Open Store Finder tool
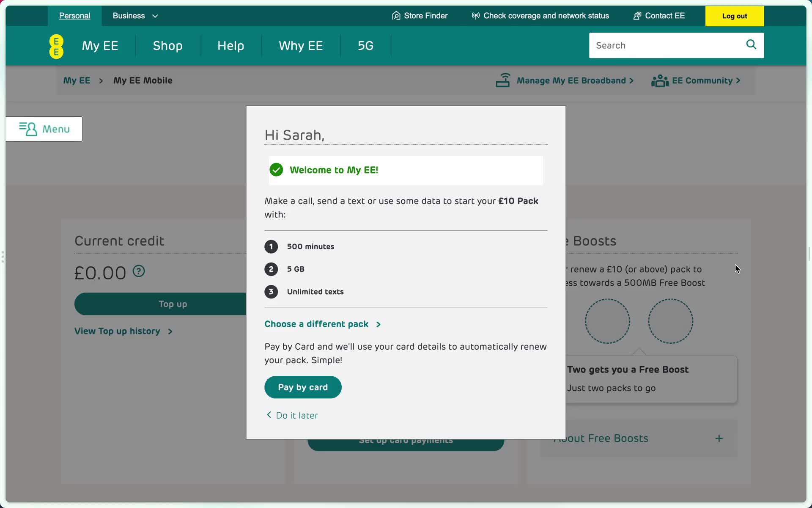This screenshot has width=812, height=508. tap(420, 16)
